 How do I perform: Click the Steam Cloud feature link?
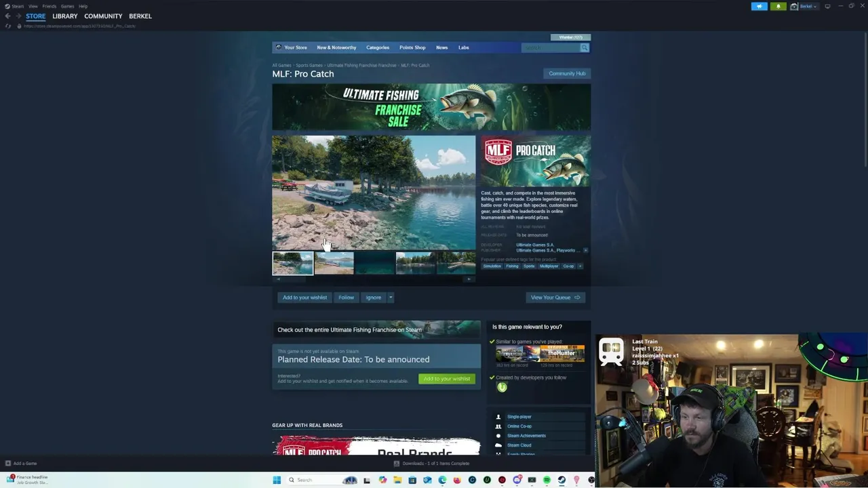[x=519, y=445]
